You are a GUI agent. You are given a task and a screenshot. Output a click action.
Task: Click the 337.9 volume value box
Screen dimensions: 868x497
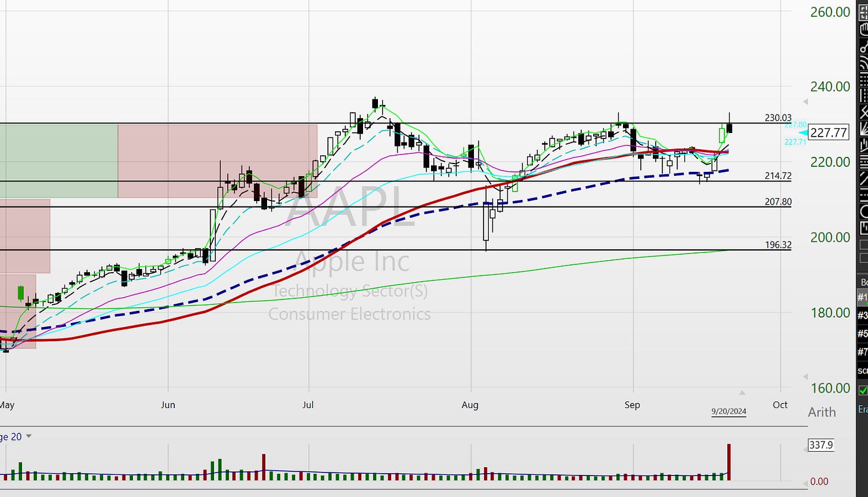pos(821,444)
